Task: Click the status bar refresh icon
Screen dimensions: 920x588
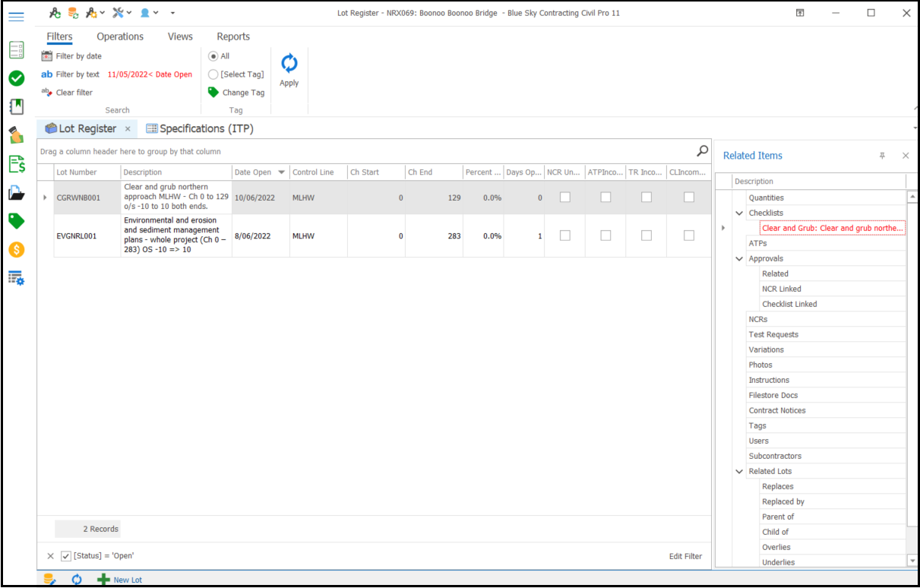Action: 77,579
